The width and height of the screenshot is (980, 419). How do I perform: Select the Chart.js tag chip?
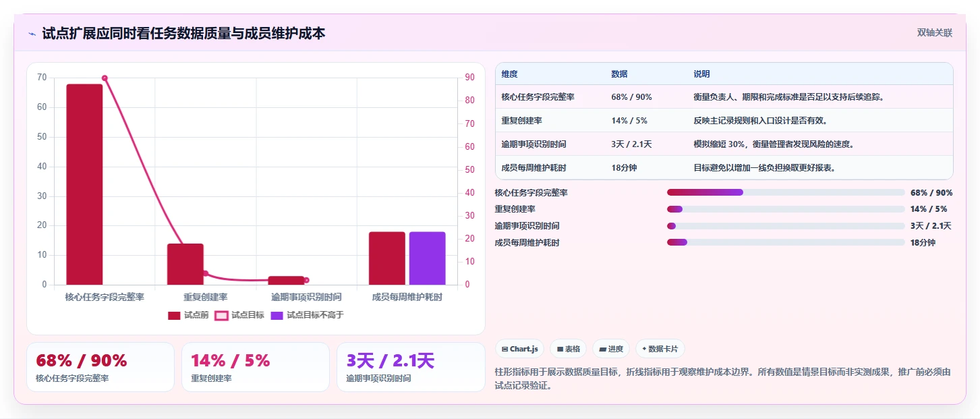(x=520, y=349)
